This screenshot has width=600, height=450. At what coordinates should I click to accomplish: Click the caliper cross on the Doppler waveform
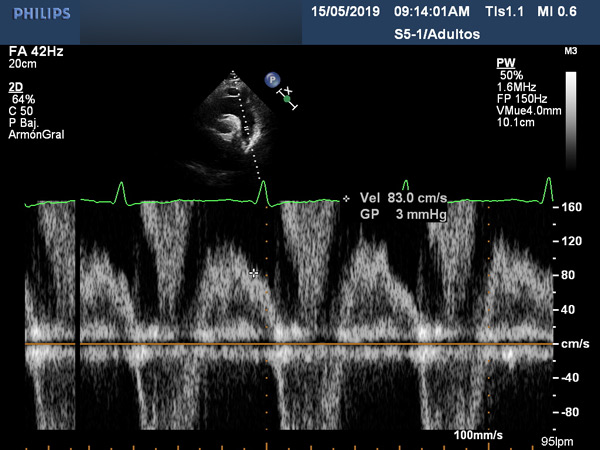coord(254,272)
